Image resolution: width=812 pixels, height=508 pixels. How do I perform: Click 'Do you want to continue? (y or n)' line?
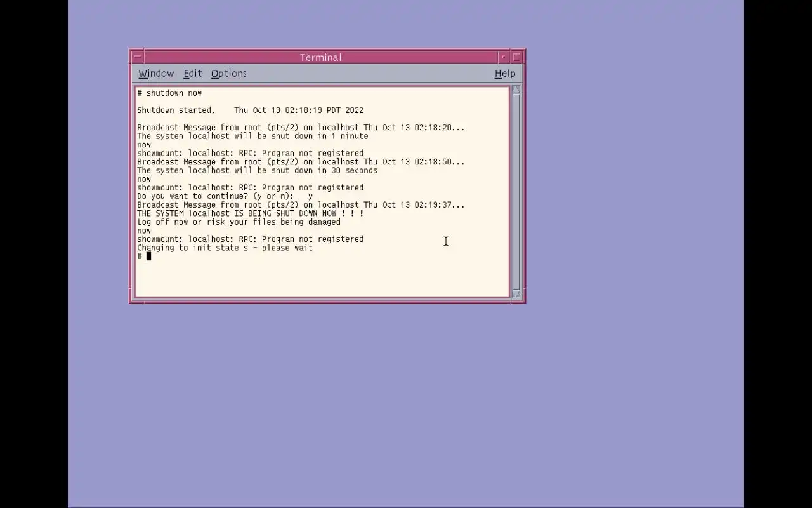click(225, 196)
